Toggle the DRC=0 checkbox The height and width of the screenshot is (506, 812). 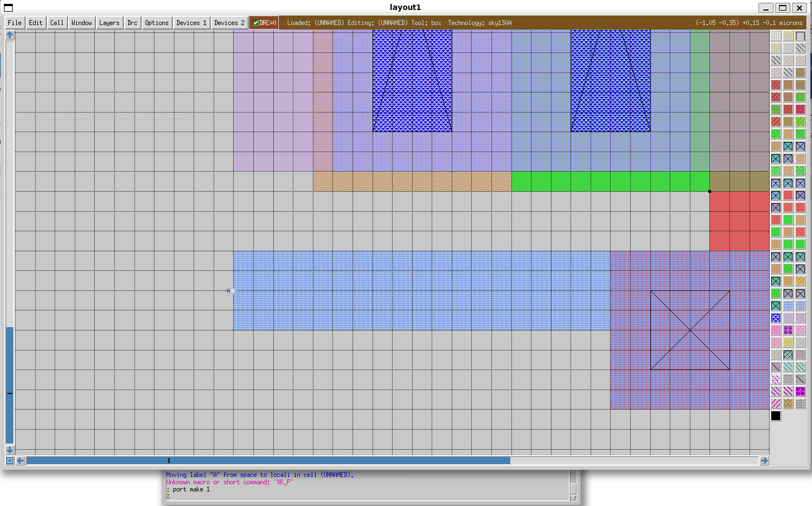click(264, 23)
